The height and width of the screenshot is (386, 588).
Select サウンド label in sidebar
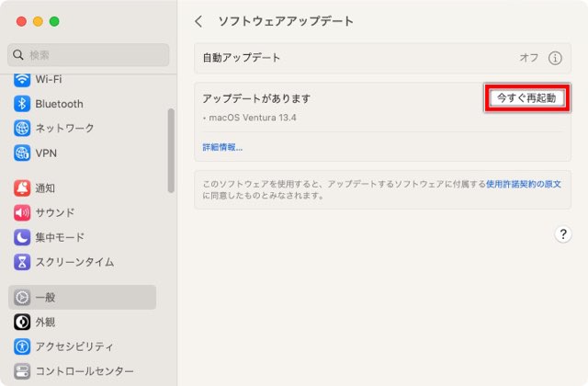click(55, 212)
